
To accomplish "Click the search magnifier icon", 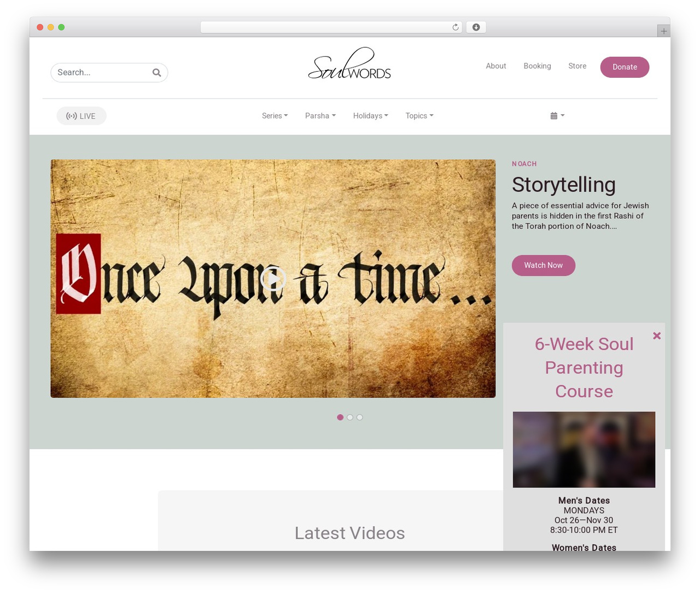I will 156,73.
